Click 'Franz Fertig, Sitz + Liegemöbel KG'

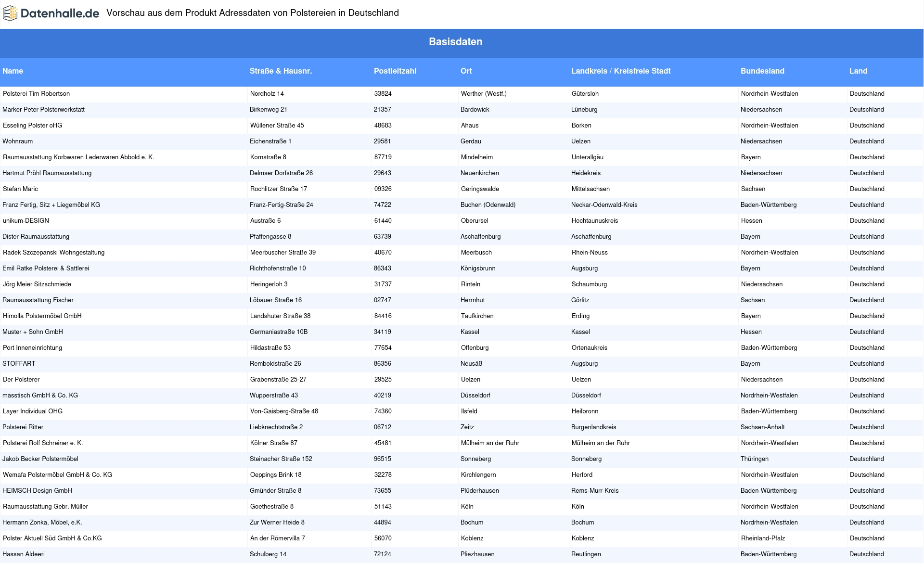(51, 205)
